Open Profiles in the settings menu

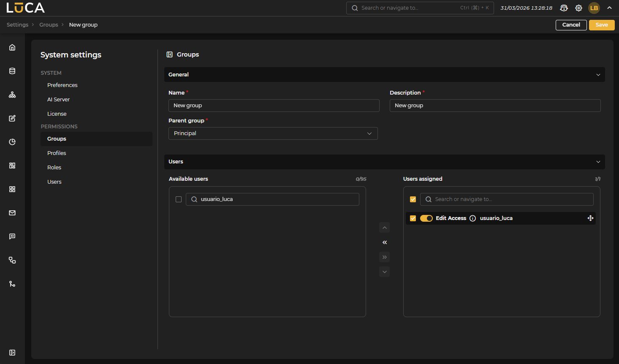point(57,153)
